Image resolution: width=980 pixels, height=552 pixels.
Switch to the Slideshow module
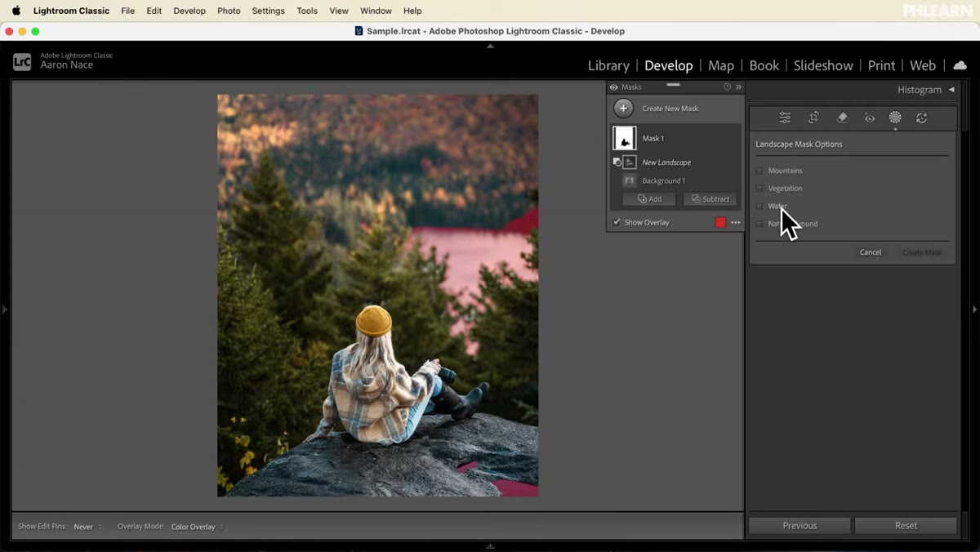tap(823, 65)
